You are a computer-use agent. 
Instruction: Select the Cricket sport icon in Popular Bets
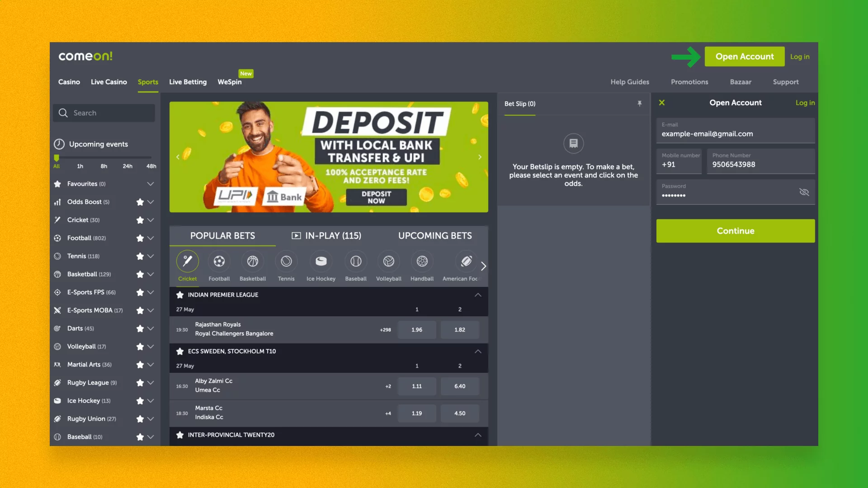tap(187, 261)
